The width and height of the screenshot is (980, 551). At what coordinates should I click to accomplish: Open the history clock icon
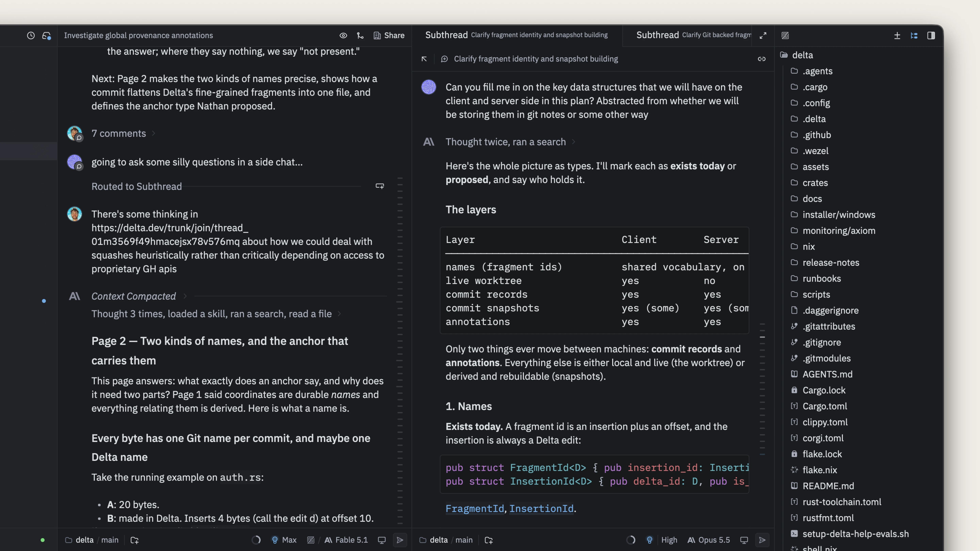(x=31, y=35)
